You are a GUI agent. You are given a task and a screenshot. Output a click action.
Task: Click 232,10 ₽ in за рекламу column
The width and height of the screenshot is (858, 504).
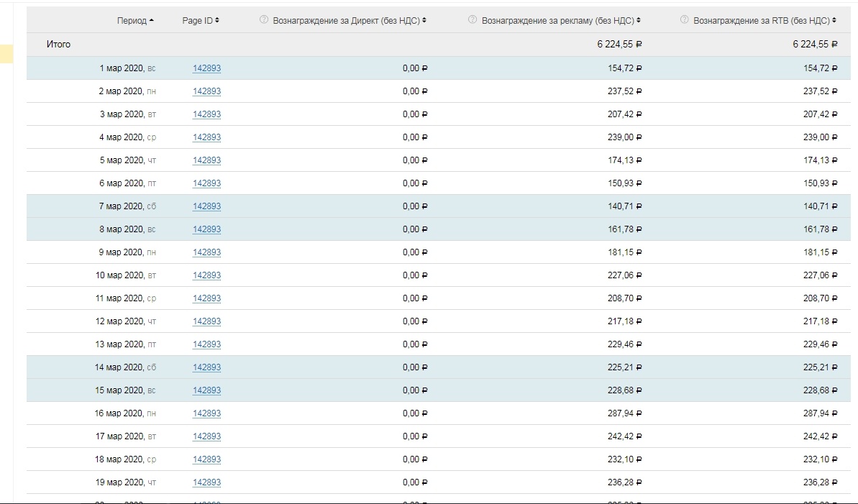(x=624, y=459)
